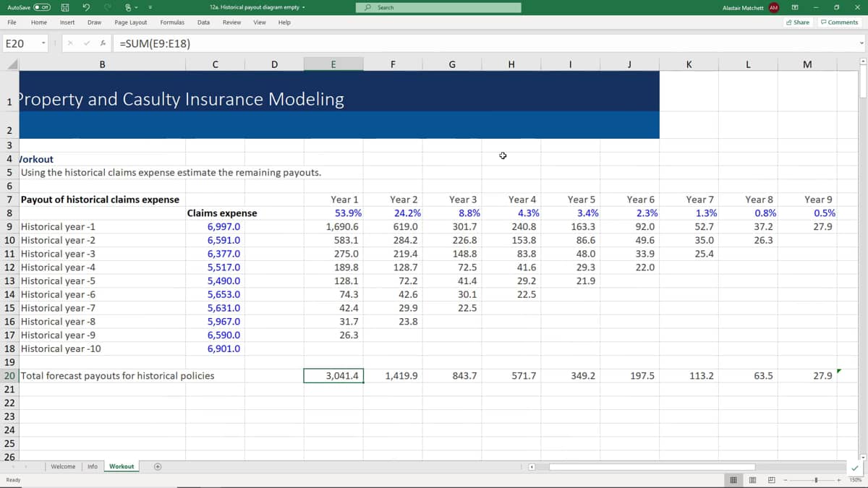The width and height of the screenshot is (868, 488).
Task: Click the Ready status bar indicator
Action: tap(13, 480)
